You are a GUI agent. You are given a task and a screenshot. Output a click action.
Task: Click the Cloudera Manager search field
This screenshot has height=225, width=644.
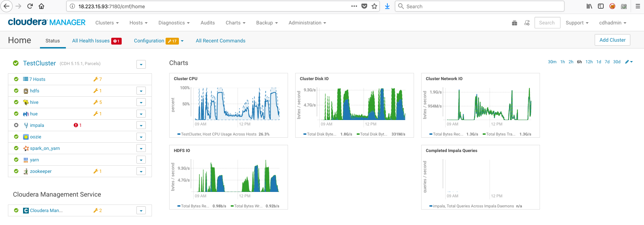pyautogui.click(x=547, y=23)
